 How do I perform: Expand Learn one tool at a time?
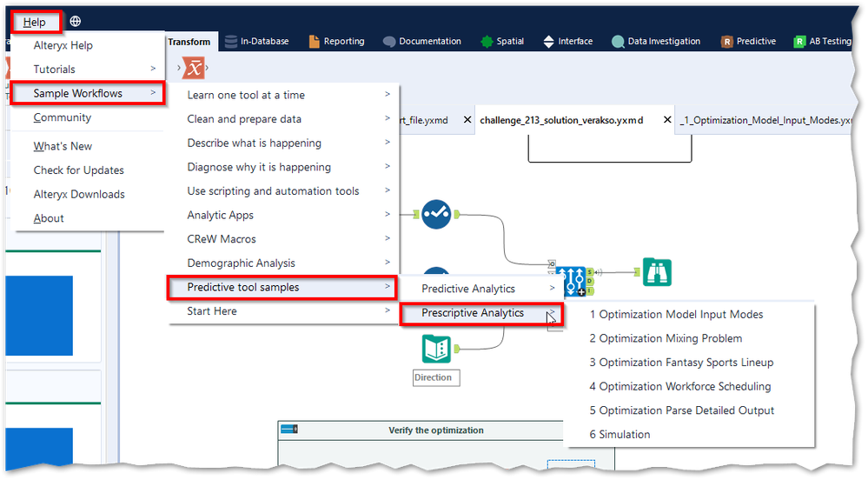click(x=284, y=95)
